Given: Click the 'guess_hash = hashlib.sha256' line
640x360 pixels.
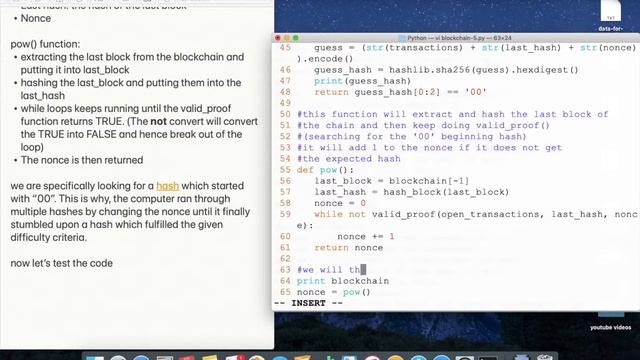Looking at the screenshot, I should coord(446,70).
